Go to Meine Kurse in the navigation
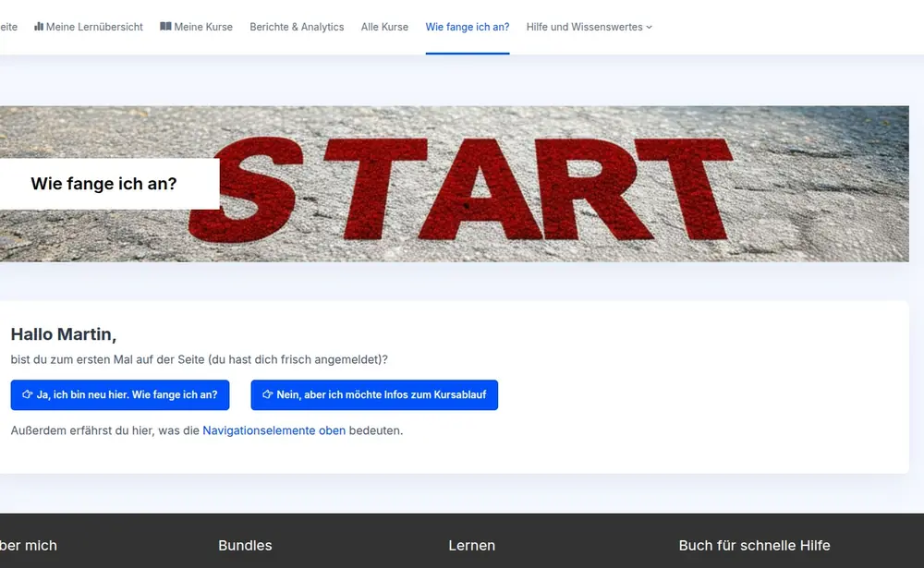Viewport: 924px width, 568px height. coord(203,28)
